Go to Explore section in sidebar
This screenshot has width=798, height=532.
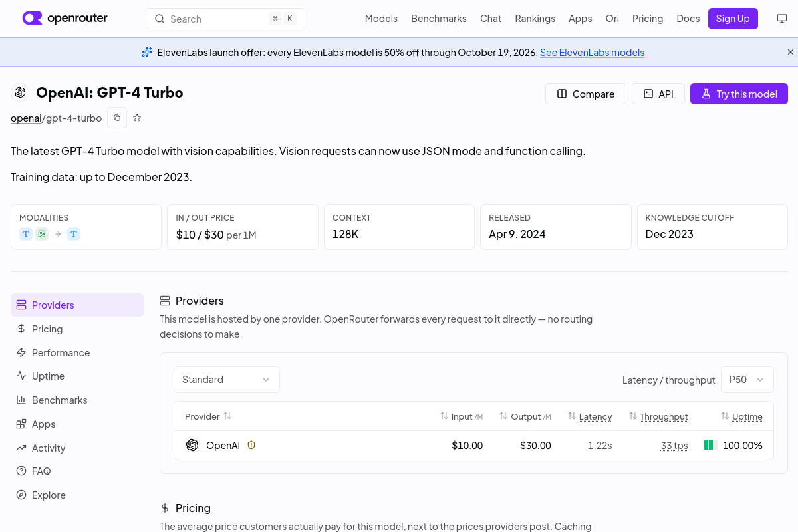click(77, 495)
